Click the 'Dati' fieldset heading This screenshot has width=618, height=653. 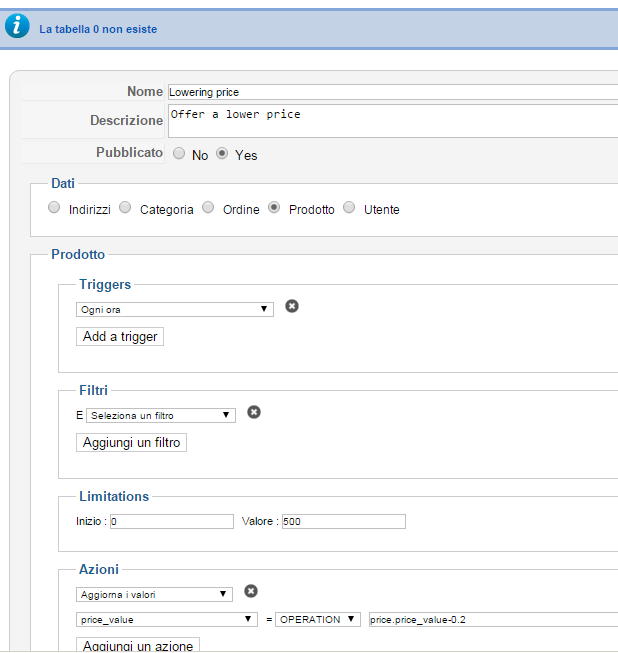63,183
